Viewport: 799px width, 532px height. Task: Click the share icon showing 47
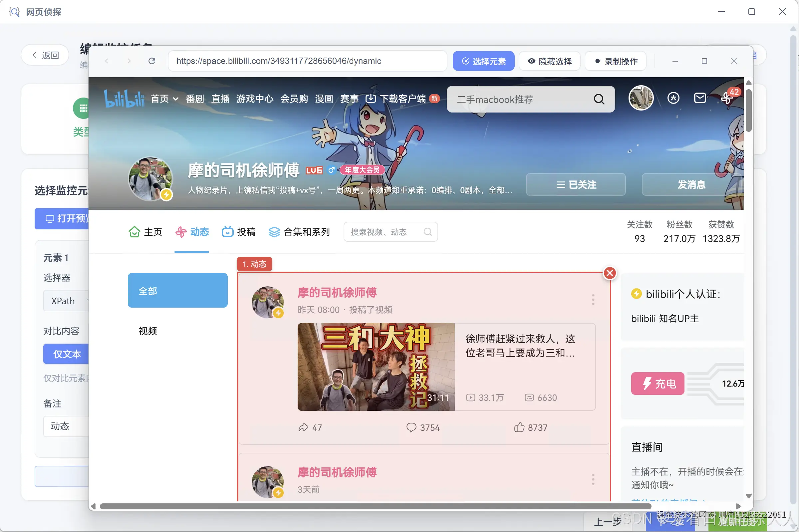click(303, 427)
